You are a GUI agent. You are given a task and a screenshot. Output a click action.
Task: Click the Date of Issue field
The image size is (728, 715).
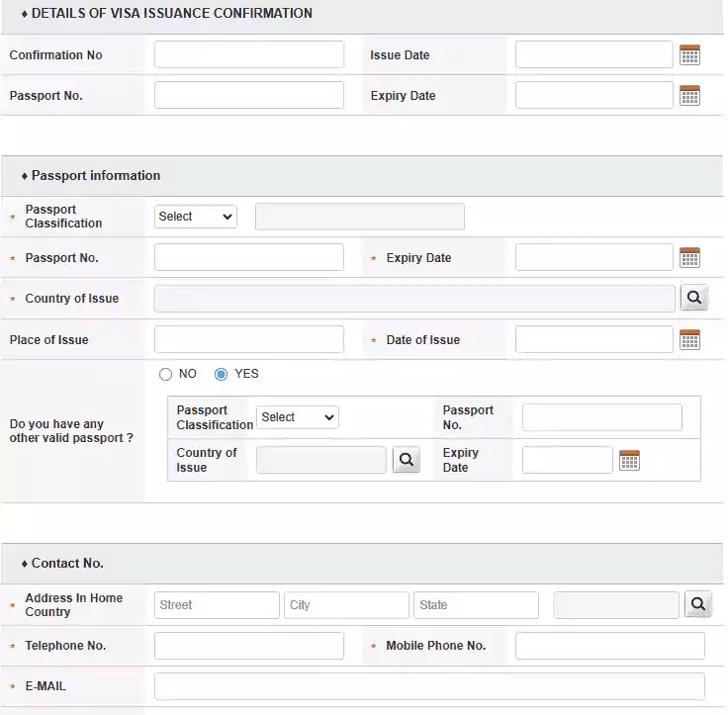tap(593, 339)
